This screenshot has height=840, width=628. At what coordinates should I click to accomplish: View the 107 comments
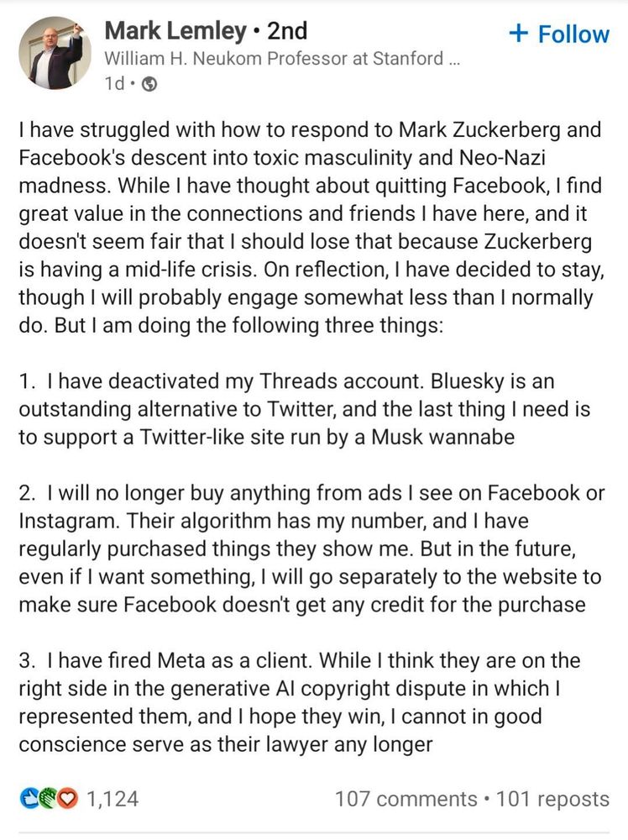(406, 799)
